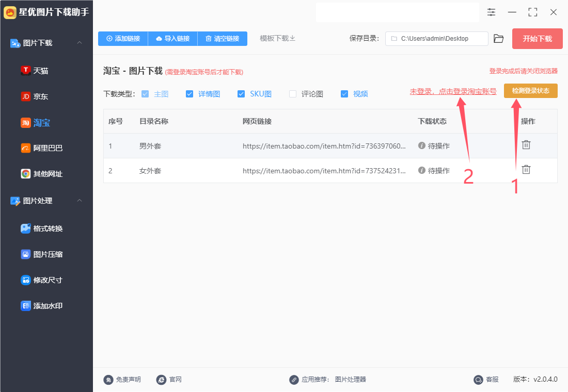Select the 女外套 directory name cell

click(x=150, y=171)
